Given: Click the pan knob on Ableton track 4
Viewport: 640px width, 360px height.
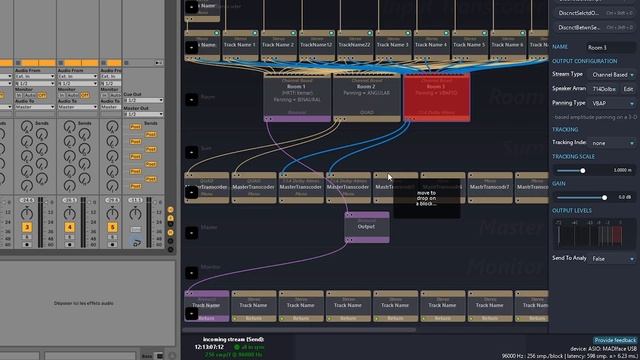Looking at the screenshot, I should pyautogui.click(x=69, y=213).
